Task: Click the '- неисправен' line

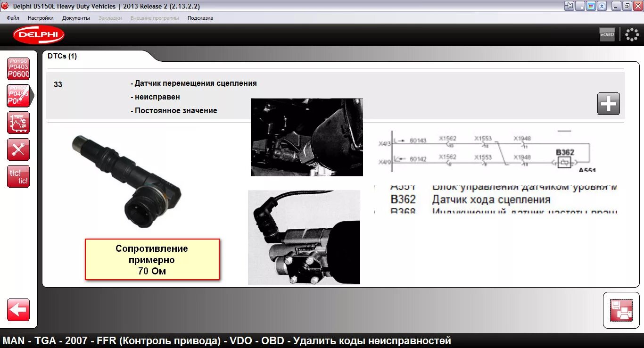Action: pos(156,97)
